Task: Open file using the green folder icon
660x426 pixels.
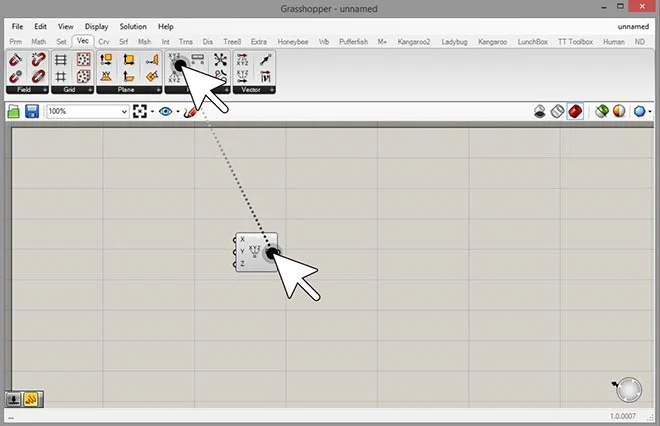Action: point(14,112)
